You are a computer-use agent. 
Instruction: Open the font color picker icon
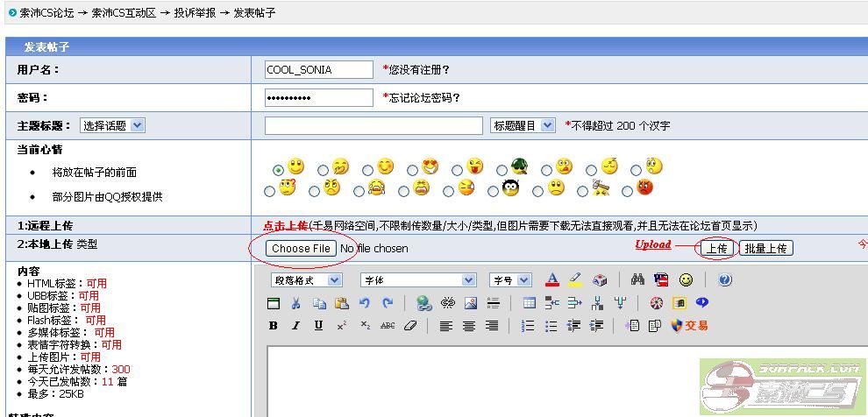[552, 280]
